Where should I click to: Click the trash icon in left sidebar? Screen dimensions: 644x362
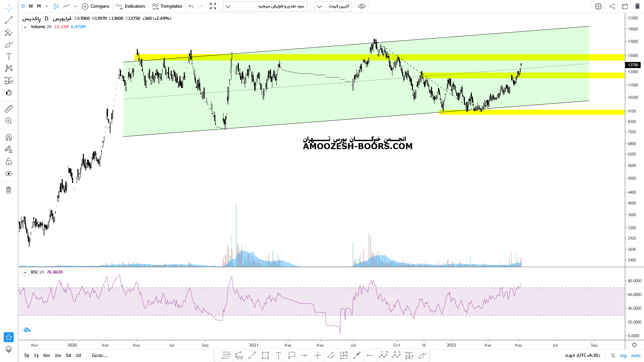9,190
